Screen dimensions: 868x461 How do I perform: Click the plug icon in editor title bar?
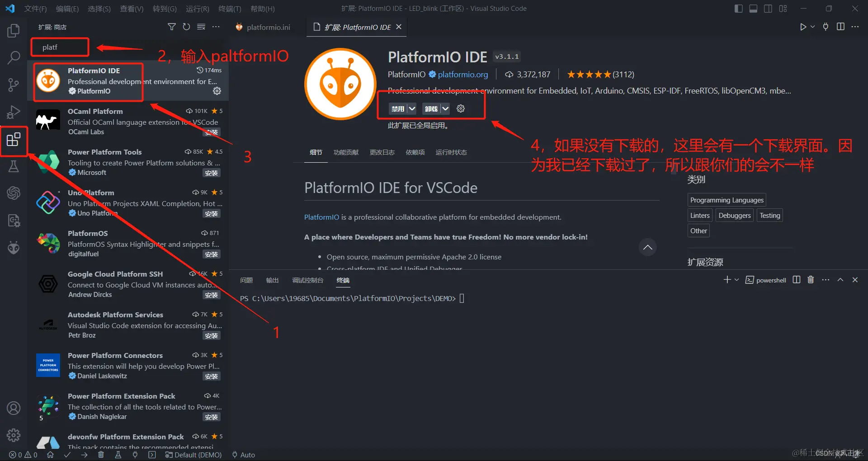click(826, 27)
